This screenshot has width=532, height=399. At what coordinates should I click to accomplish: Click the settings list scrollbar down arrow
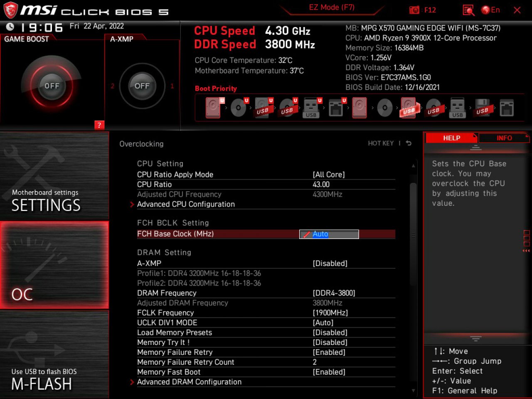[x=413, y=391]
